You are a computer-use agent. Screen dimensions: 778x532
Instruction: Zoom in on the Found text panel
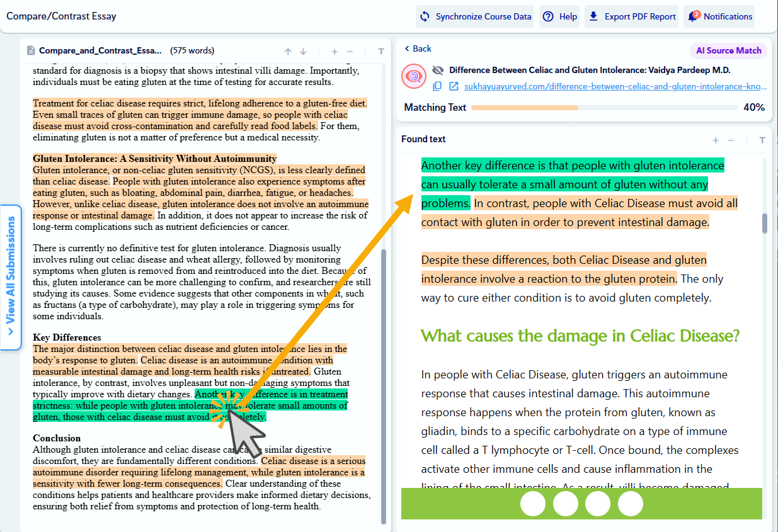tap(716, 140)
